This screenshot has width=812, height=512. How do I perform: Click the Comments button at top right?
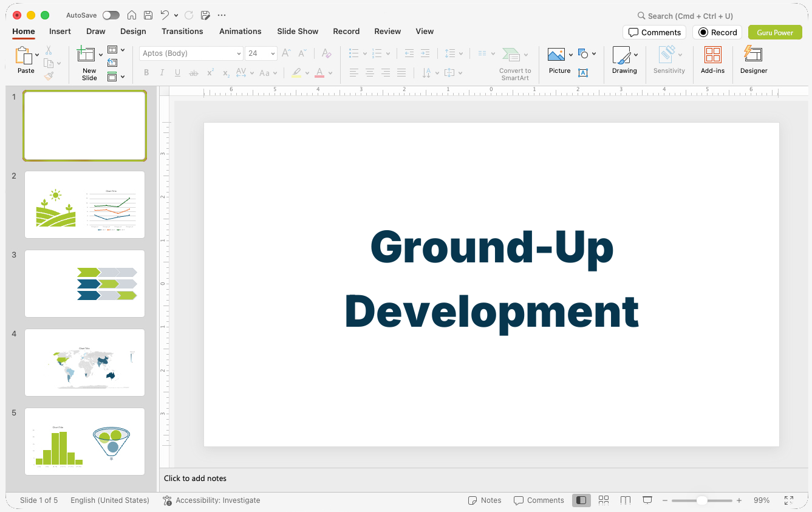click(x=654, y=32)
